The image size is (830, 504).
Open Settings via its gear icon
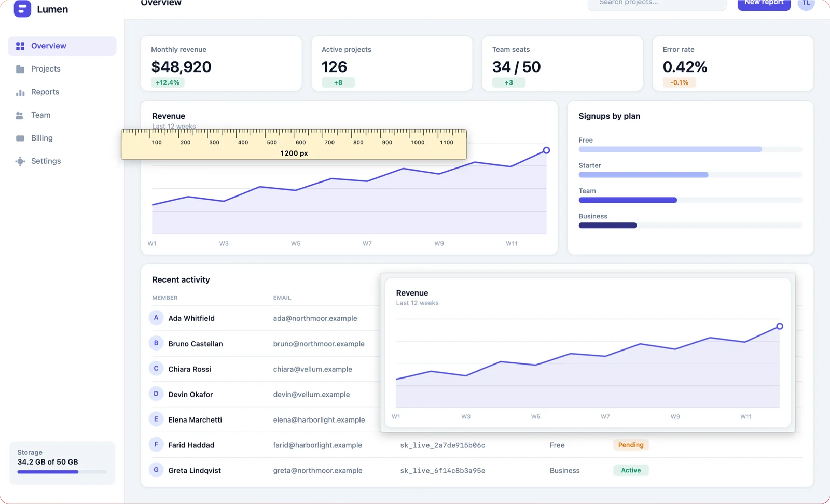[x=20, y=161]
